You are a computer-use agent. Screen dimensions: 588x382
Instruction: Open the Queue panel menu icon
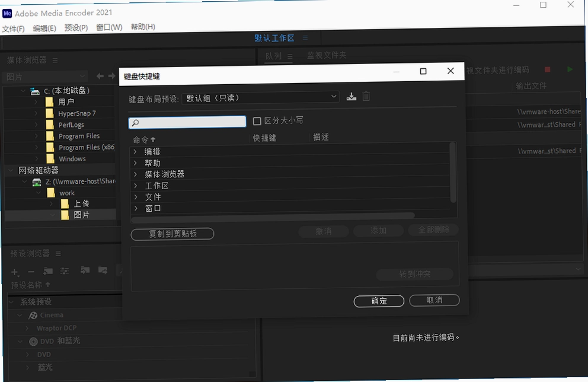(290, 56)
